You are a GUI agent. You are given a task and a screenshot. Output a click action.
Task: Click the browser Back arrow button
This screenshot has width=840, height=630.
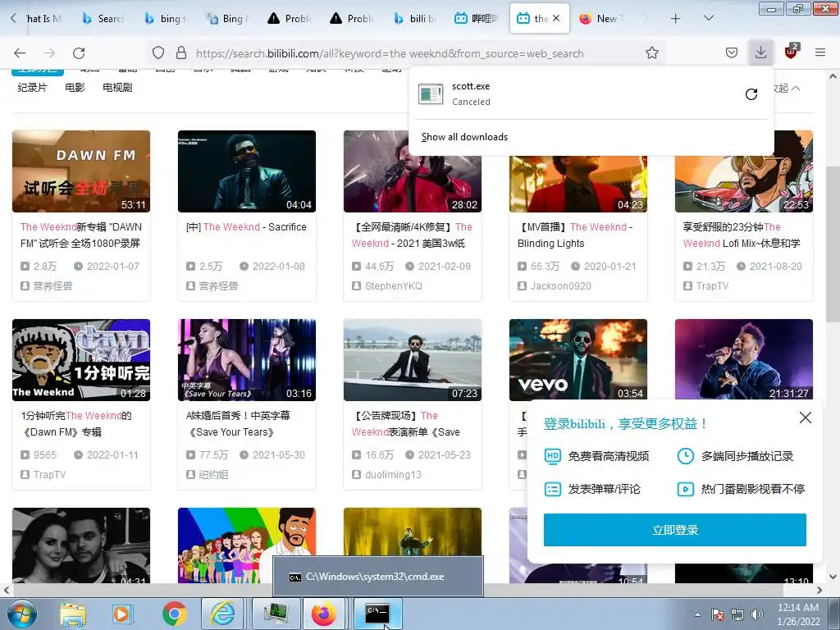(20, 53)
